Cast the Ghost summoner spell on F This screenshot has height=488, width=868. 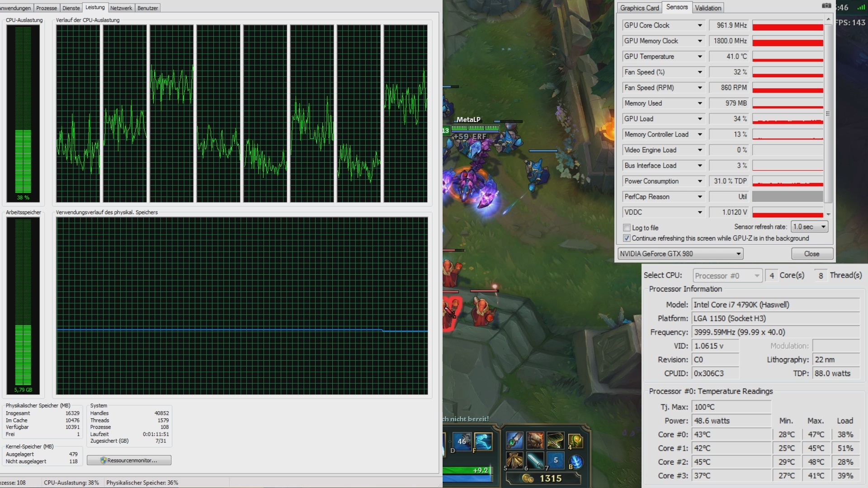[x=482, y=441]
